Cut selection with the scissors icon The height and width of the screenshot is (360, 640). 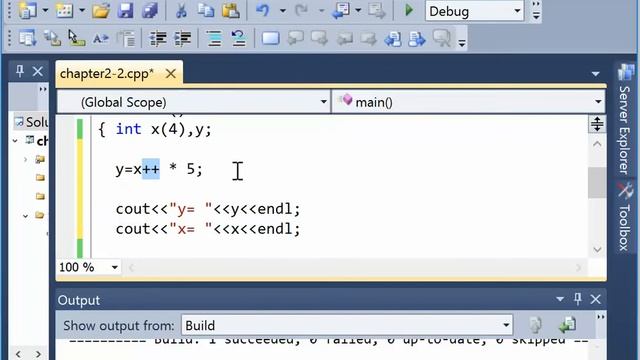point(181,11)
